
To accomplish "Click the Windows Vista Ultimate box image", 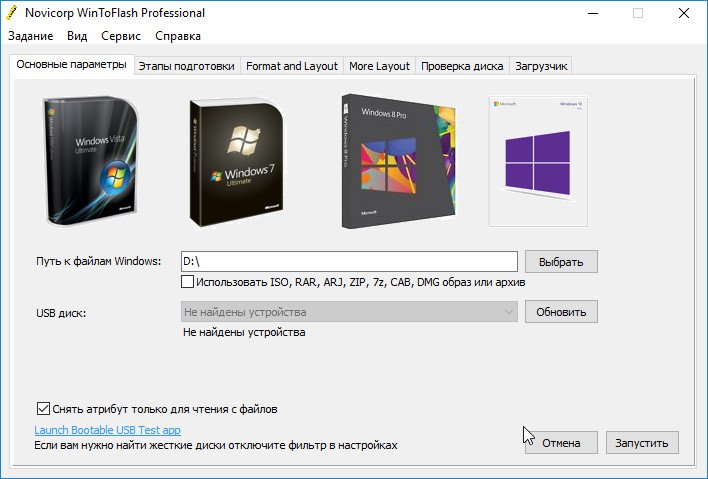I will [90, 161].
